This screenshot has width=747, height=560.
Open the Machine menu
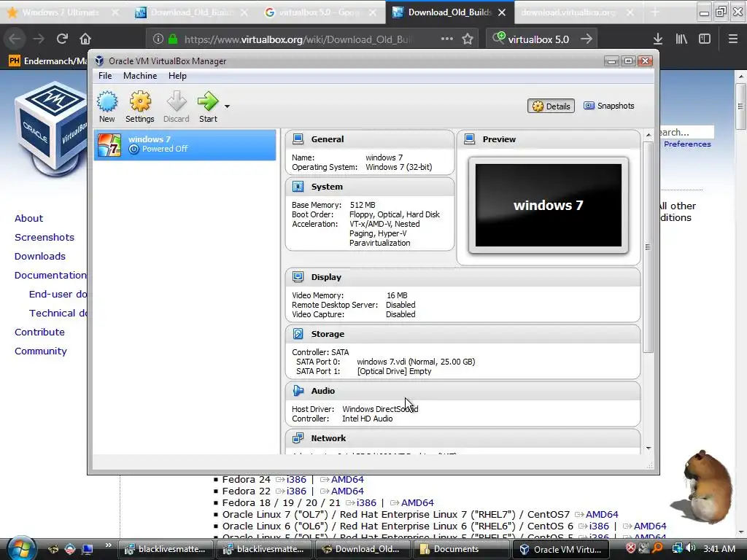[x=140, y=76]
